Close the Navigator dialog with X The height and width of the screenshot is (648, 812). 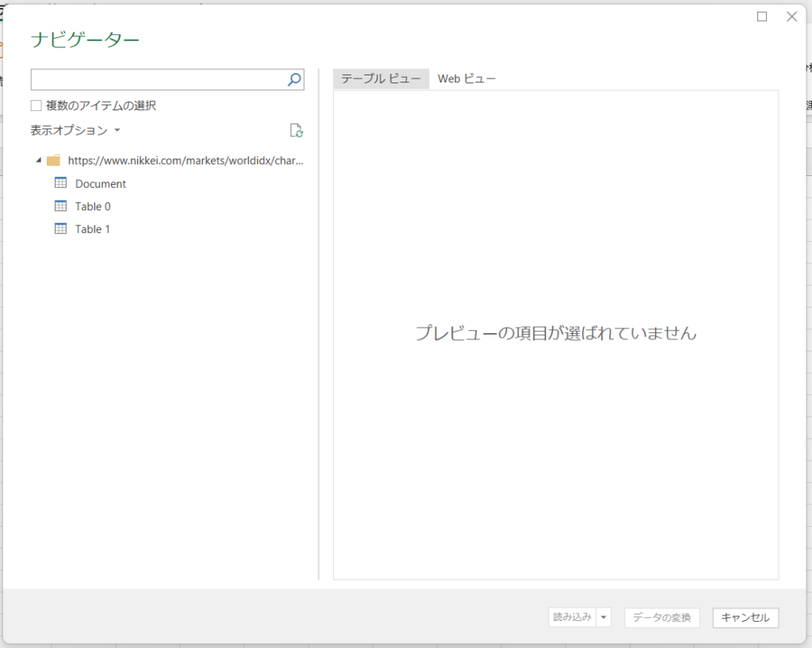pos(791,17)
